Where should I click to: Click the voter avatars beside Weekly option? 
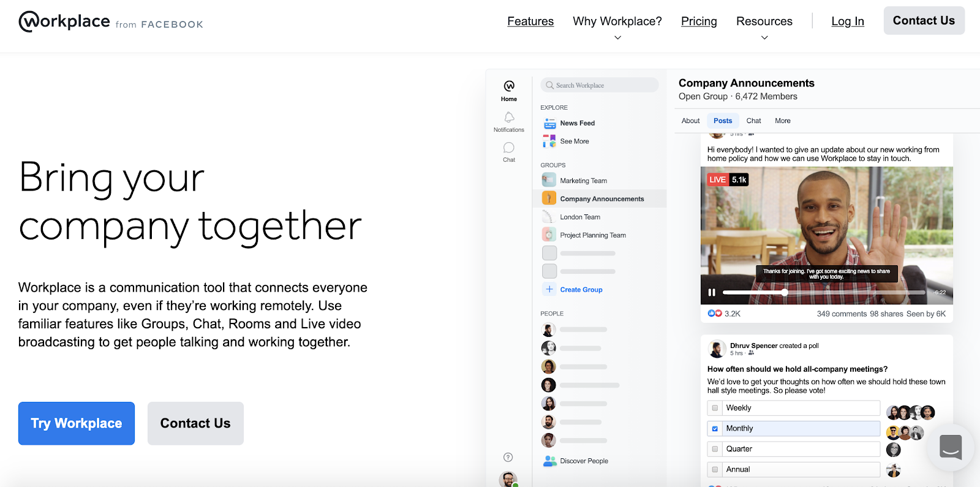pos(911,412)
